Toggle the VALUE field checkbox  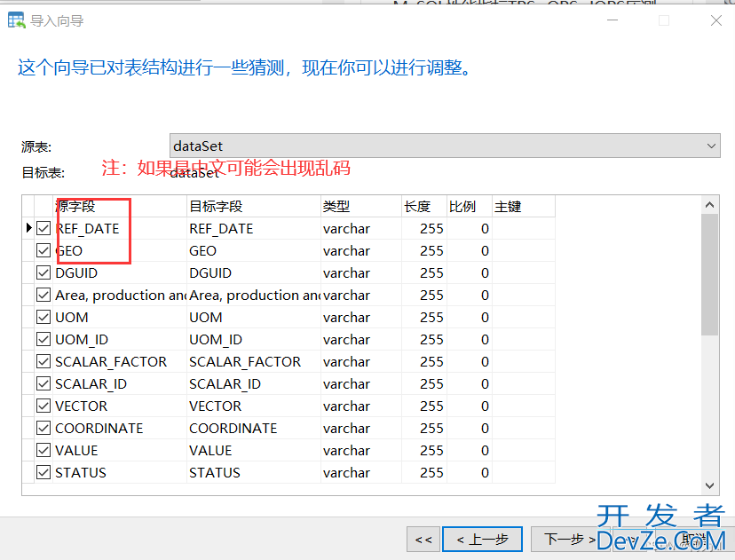pos(43,450)
